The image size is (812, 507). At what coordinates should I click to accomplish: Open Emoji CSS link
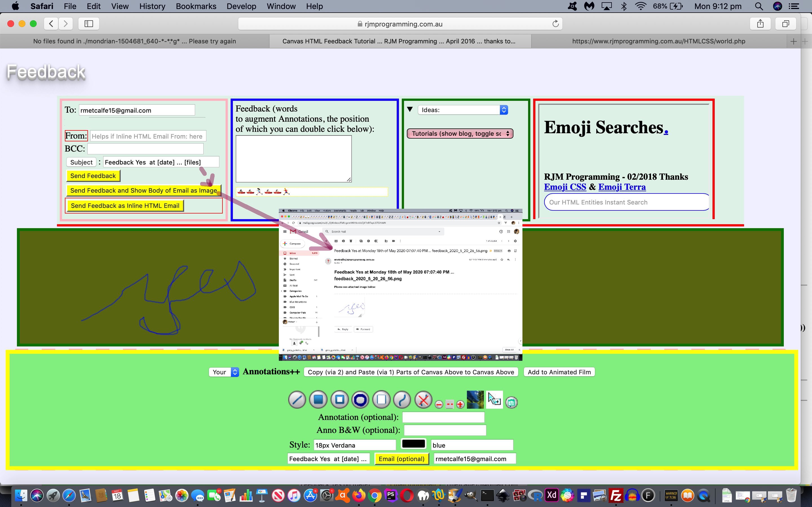pyautogui.click(x=565, y=186)
